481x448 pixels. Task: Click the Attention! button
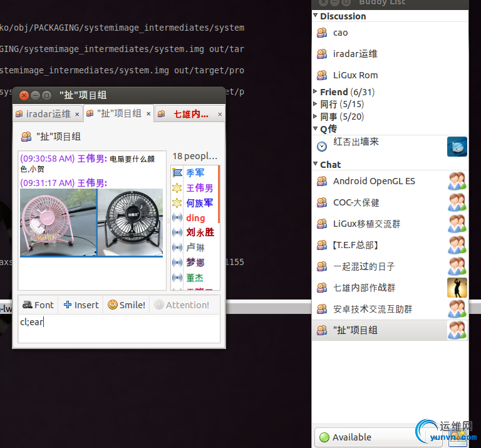point(182,305)
